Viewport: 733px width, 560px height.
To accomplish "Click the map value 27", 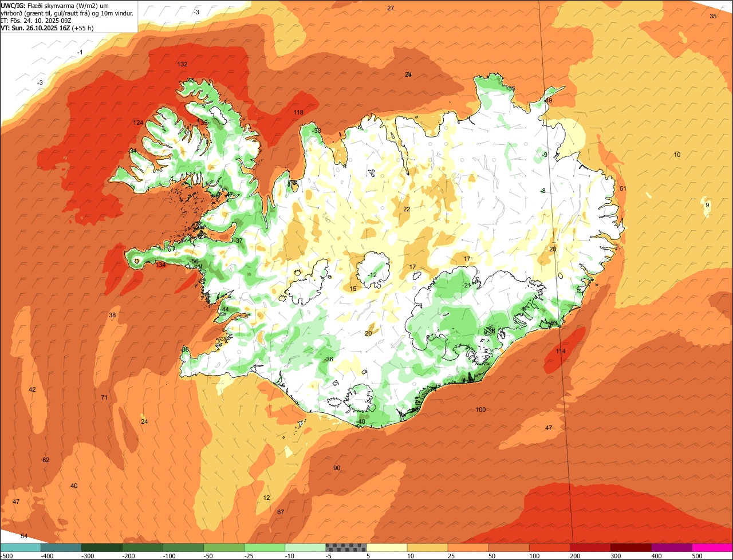I will point(391,9).
